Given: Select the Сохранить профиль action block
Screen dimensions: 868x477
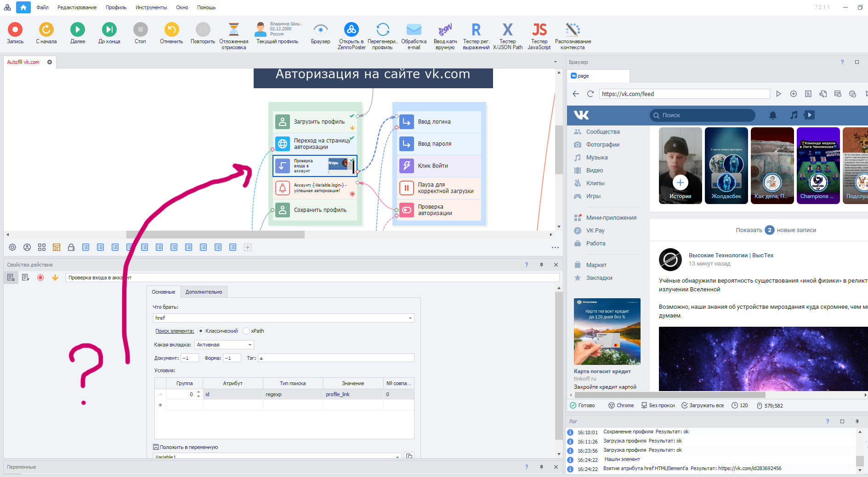Looking at the screenshot, I should pyautogui.click(x=315, y=210).
